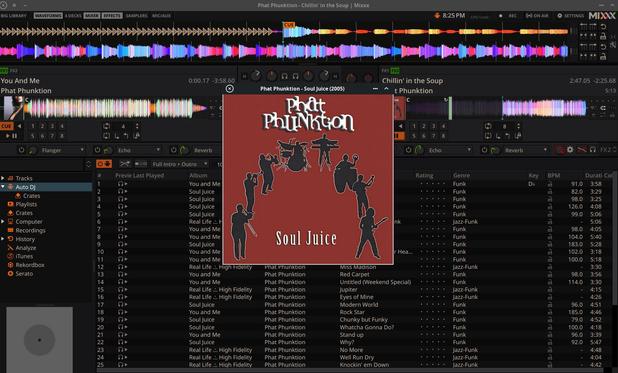Image resolution: width=618 pixels, height=373 pixels.
Task: Click FX2 unit gear settings icon
Action: coord(570,150)
